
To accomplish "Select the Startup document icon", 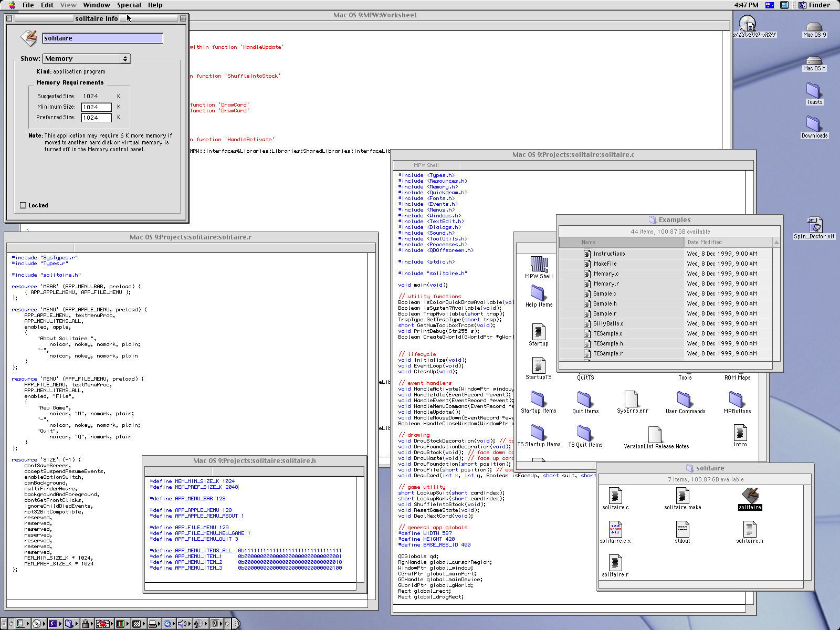I will pyautogui.click(x=538, y=331).
